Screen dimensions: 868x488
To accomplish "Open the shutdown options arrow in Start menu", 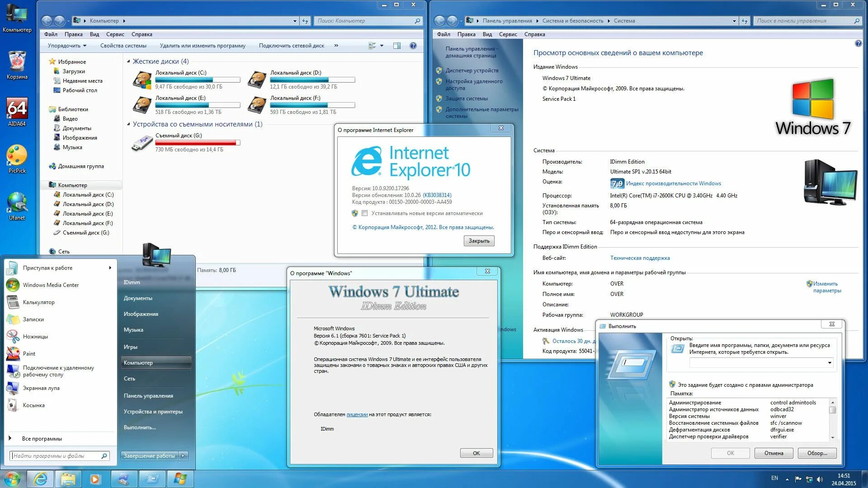I will tap(183, 456).
